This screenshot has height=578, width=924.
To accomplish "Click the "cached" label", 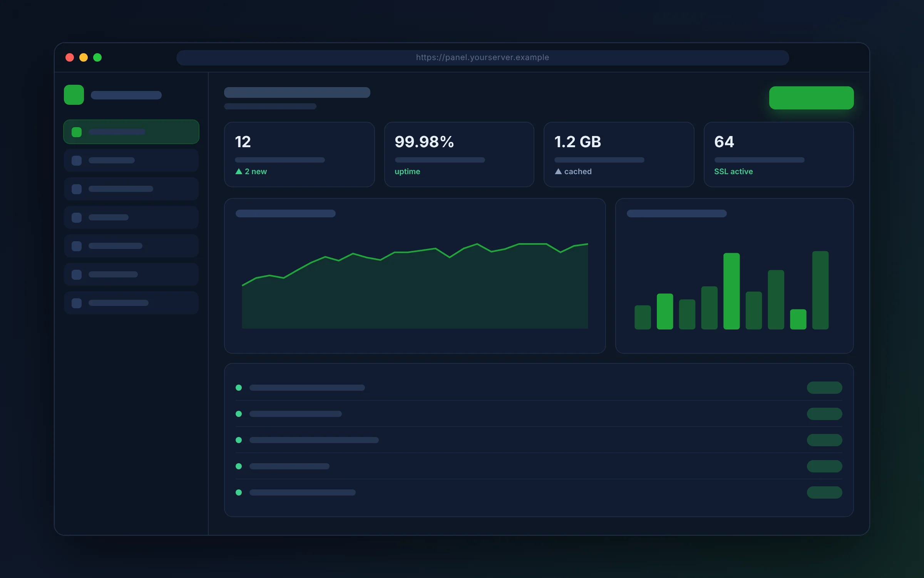I will pos(578,171).
